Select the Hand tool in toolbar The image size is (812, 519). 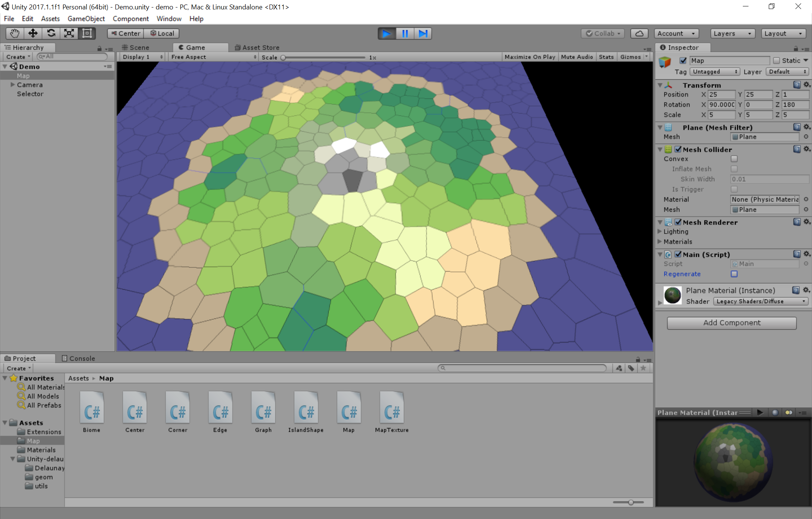tap(15, 33)
